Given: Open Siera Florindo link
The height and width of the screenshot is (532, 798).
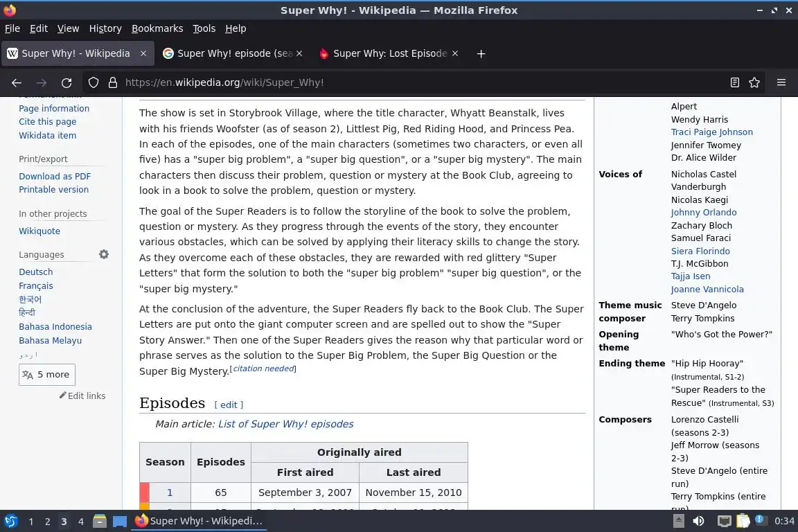Looking at the screenshot, I should [700, 251].
